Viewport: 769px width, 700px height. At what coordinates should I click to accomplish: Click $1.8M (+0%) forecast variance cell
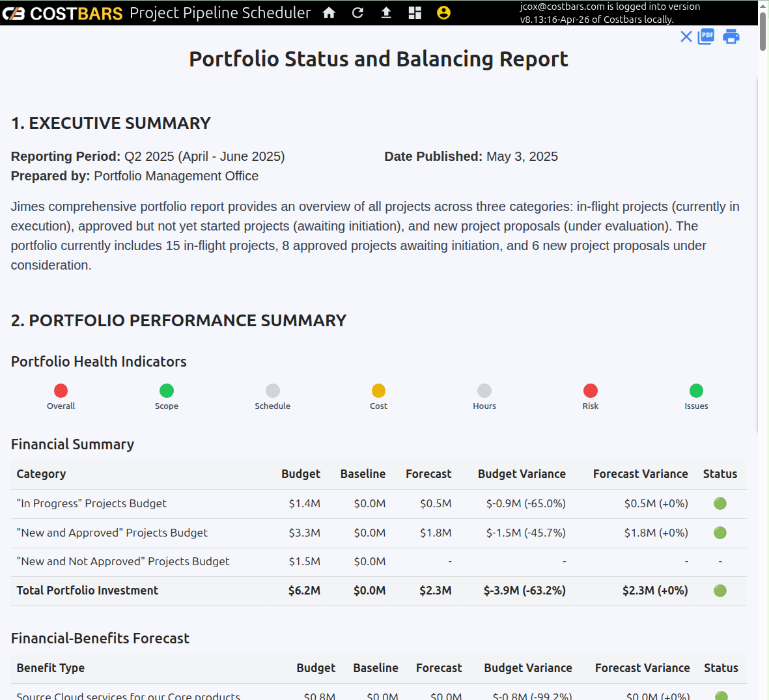(x=656, y=533)
